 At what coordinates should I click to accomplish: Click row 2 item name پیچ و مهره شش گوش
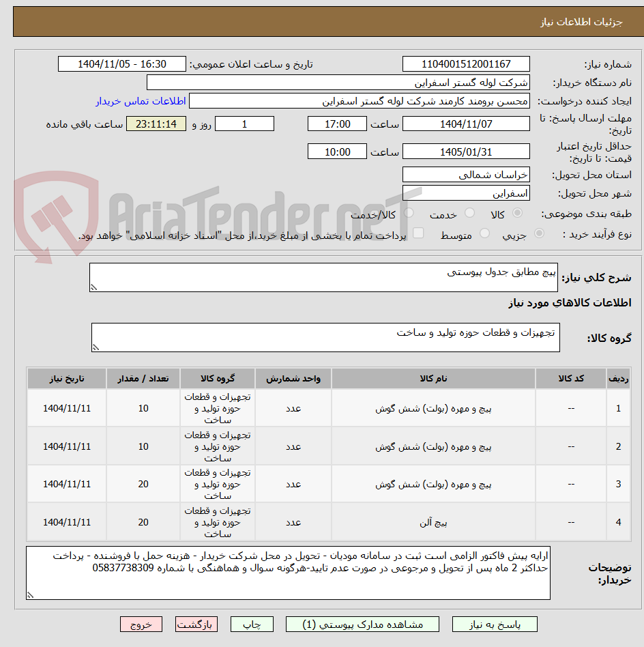[x=433, y=447]
